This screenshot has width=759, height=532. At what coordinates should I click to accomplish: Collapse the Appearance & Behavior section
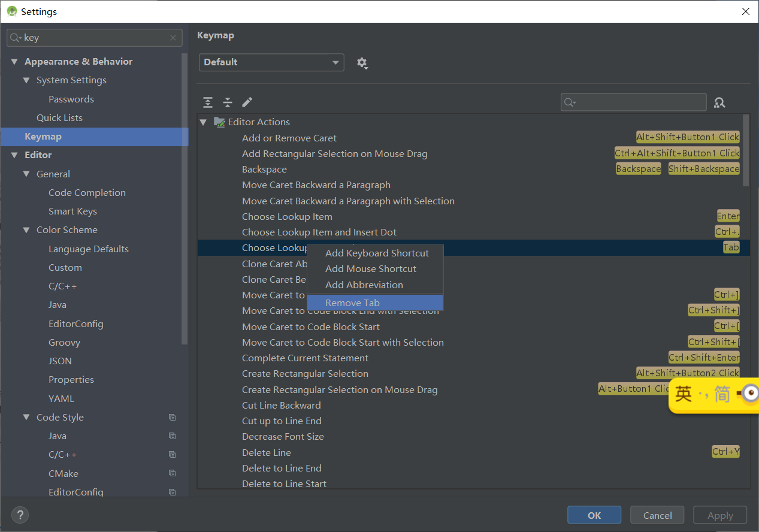pos(14,61)
